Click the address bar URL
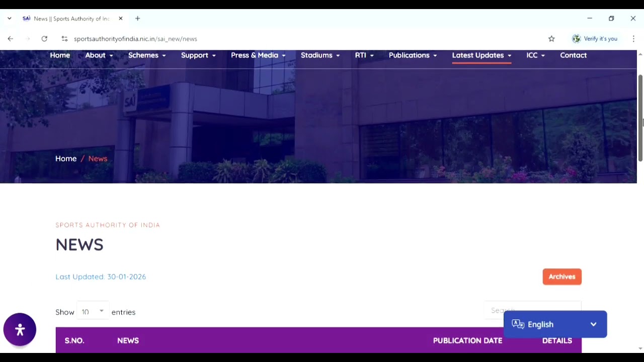 click(x=135, y=39)
